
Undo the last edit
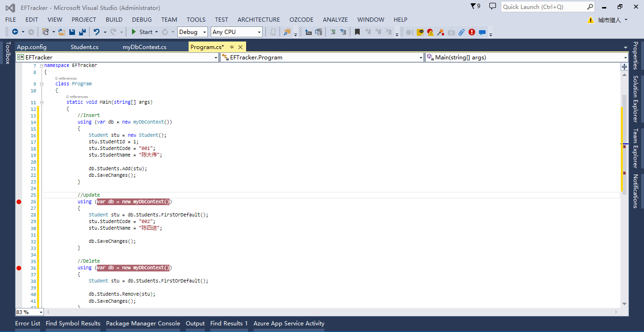(x=97, y=32)
